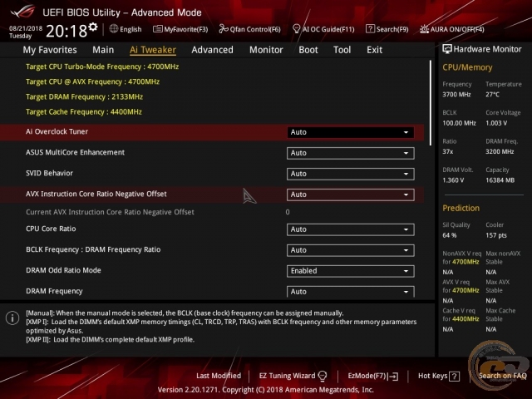Open the clock settings gear icon
The height and width of the screenshot is (399, 532).
click(93, 27)
